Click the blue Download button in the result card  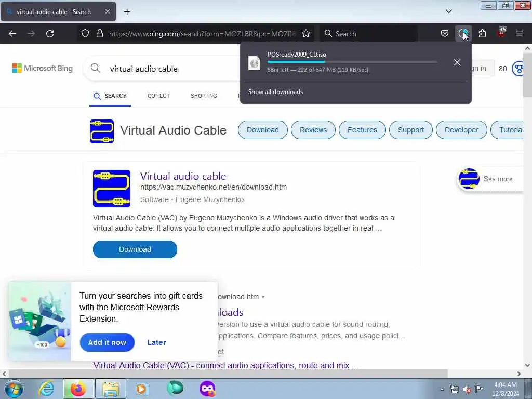click(135, 249)
